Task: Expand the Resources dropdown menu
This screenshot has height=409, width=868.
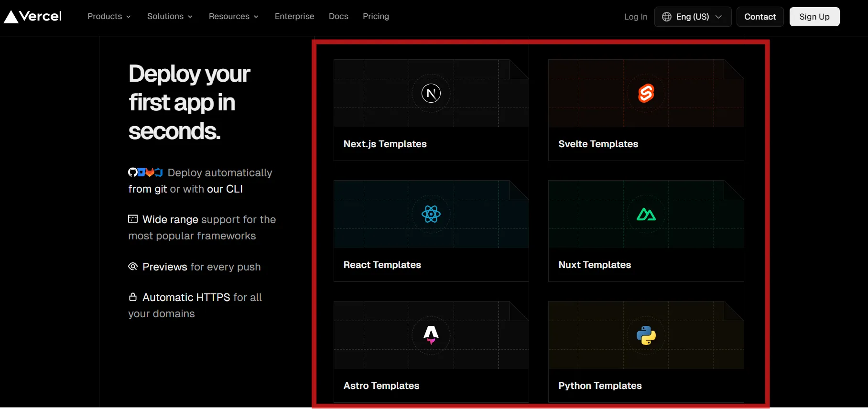Action: [233, 16]
